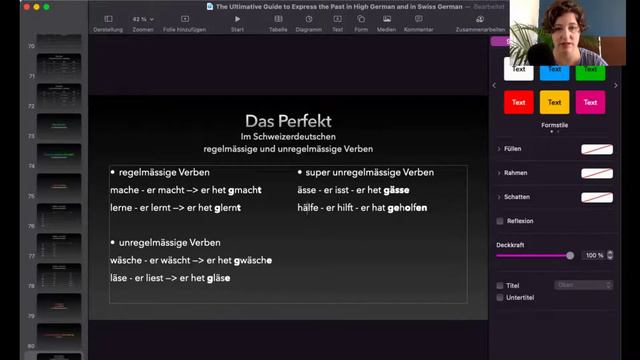This screenshot has height=360, width=640.
Task: Select the pink Text shape style
Action: coord(590,102)
